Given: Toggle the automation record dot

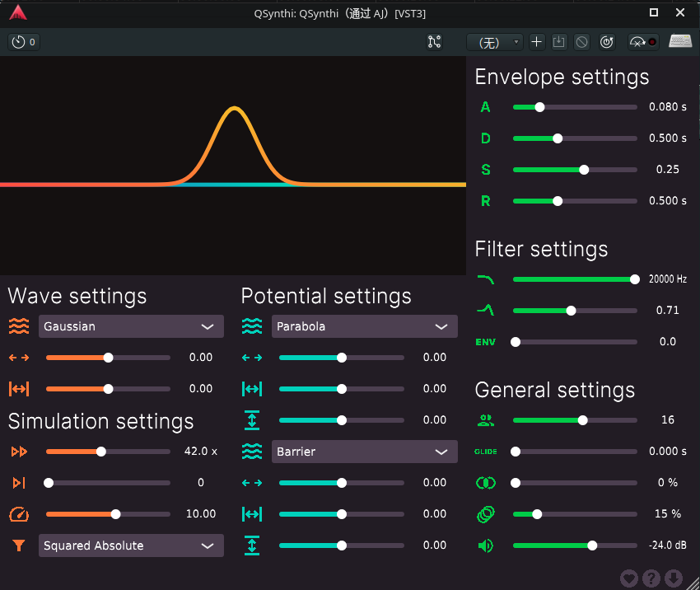Looking at the screenshot, I should 652,42.
